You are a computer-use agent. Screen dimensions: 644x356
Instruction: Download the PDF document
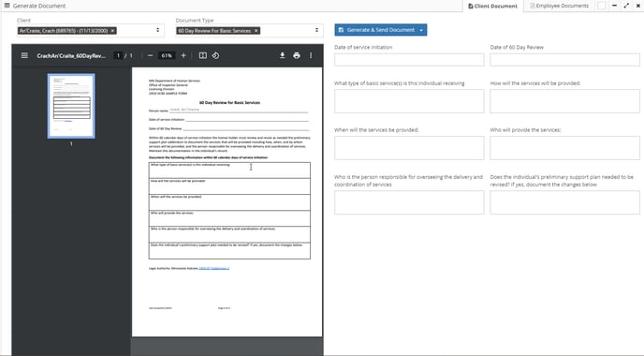click(x=282, y=55)
